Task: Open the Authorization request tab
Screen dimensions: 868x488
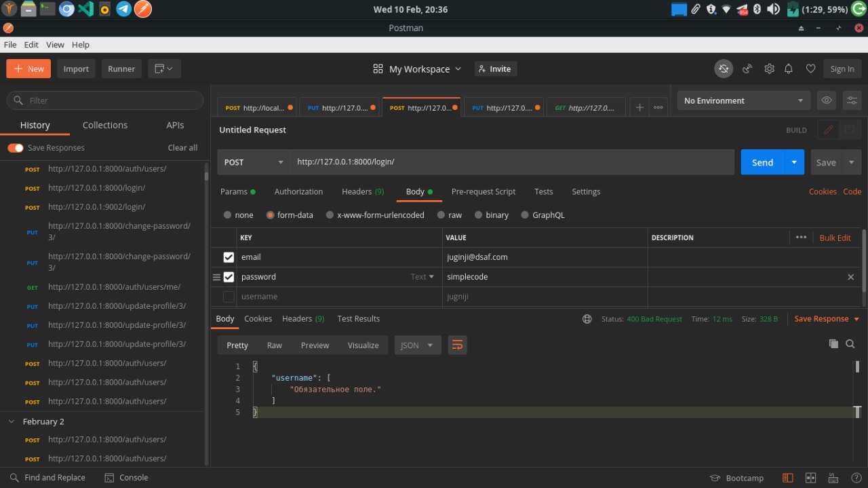Action: point(298,191)
